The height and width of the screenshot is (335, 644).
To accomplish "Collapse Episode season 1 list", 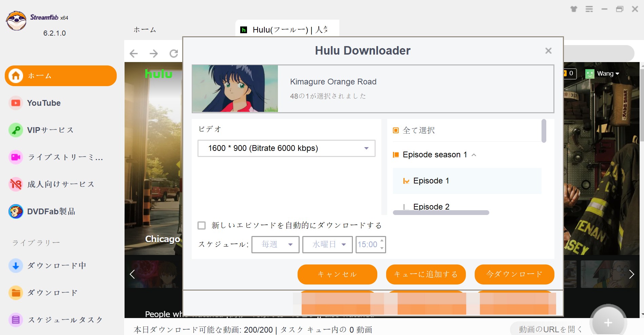I will (474, 155).
